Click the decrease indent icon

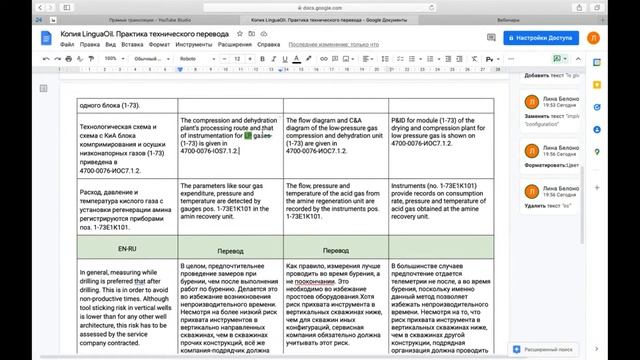coord(448,59)
